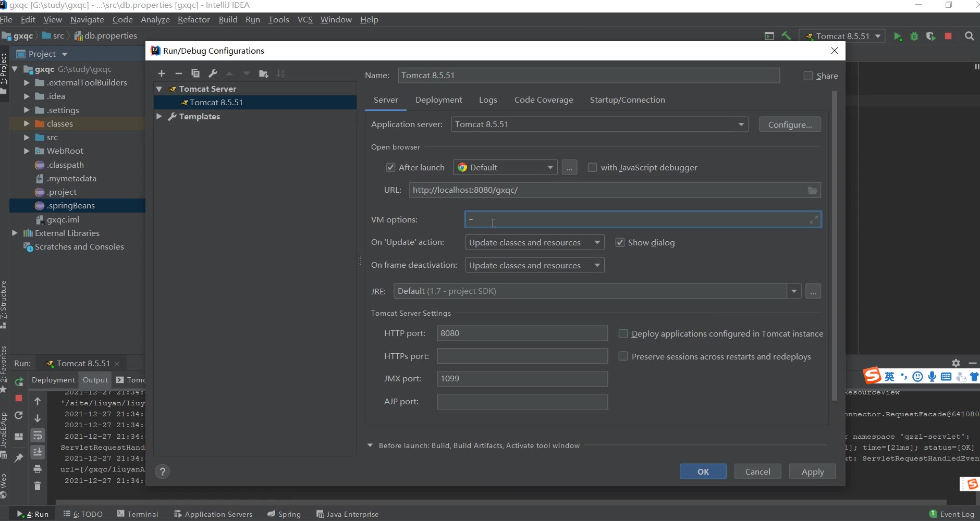Screen dimensions: 980x521
Task: Open the Default browser dropdown
Action: click(x=505, y=167)
